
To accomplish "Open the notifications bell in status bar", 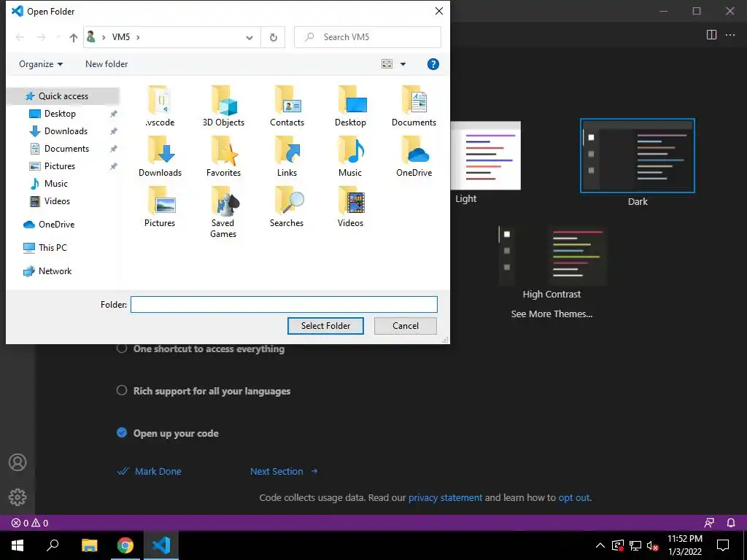I will tap(731, 523).
